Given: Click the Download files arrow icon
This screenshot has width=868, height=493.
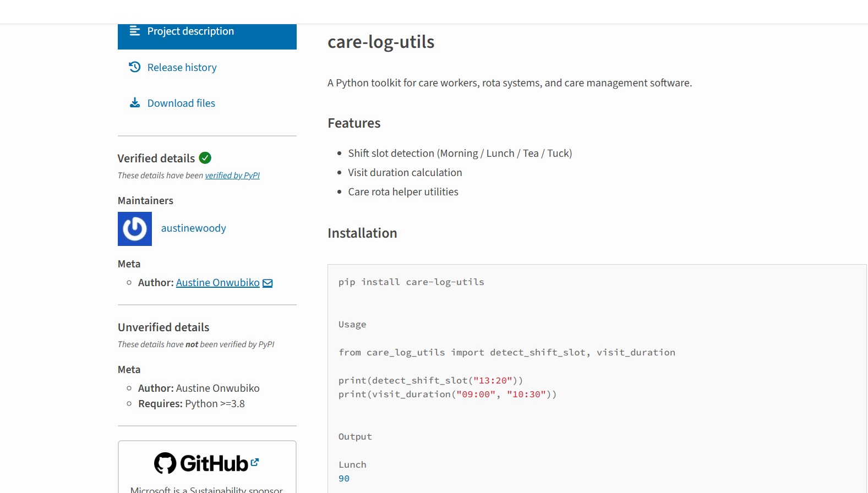Looking at the screenshot, I should coord(135,103).
